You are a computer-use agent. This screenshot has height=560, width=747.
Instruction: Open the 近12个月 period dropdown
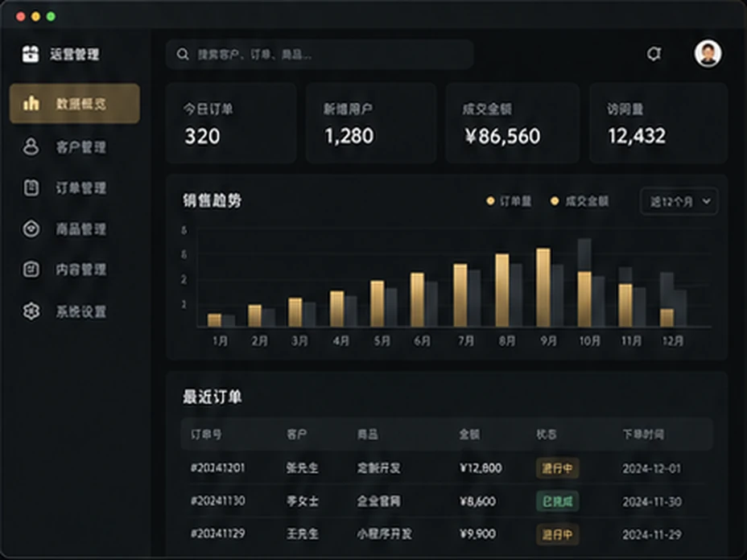pos(679,201)
